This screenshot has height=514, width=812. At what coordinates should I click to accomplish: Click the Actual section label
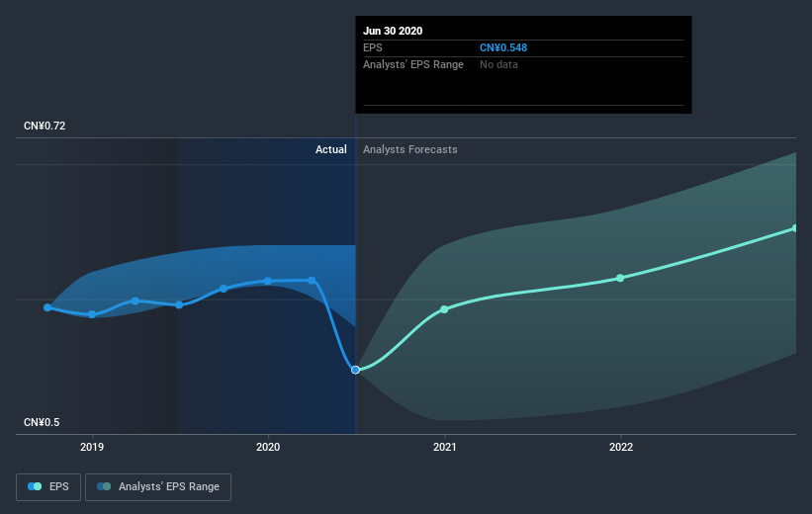[331, 149]
